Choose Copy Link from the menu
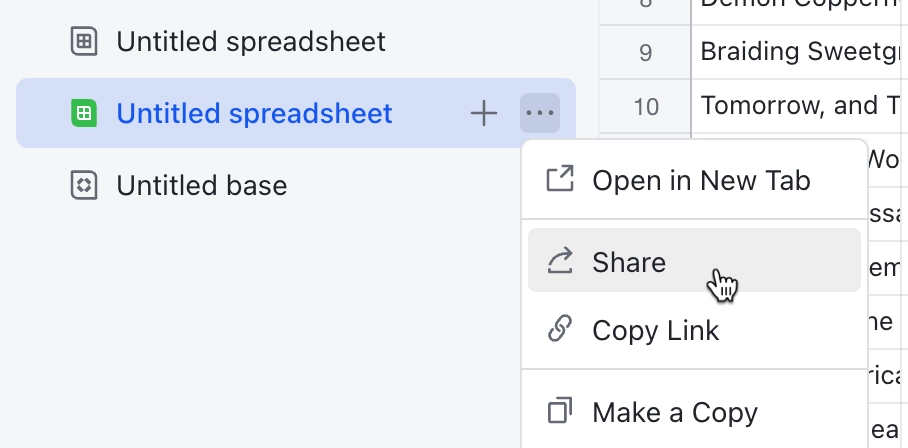This screenshot has width=908, height=448. pos(694,331)
